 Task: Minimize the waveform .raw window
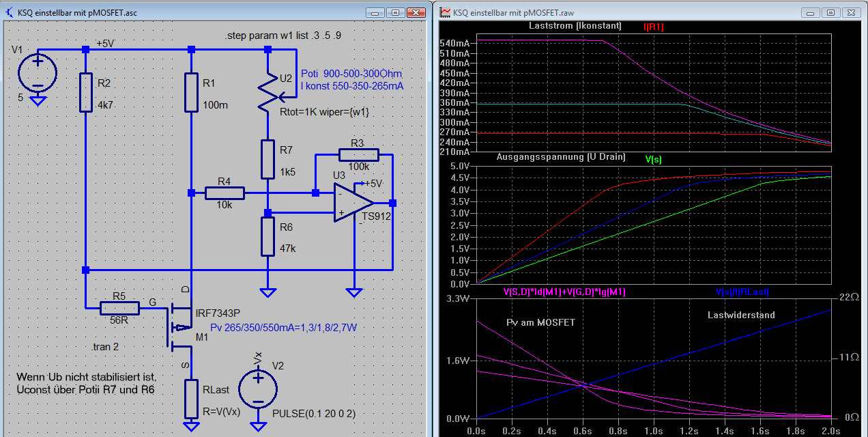809,12
